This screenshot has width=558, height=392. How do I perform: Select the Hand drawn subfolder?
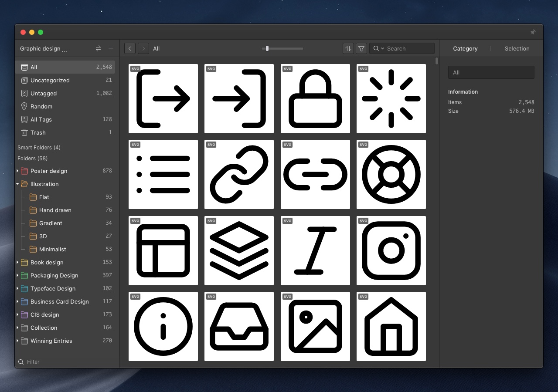click(66, 210)
